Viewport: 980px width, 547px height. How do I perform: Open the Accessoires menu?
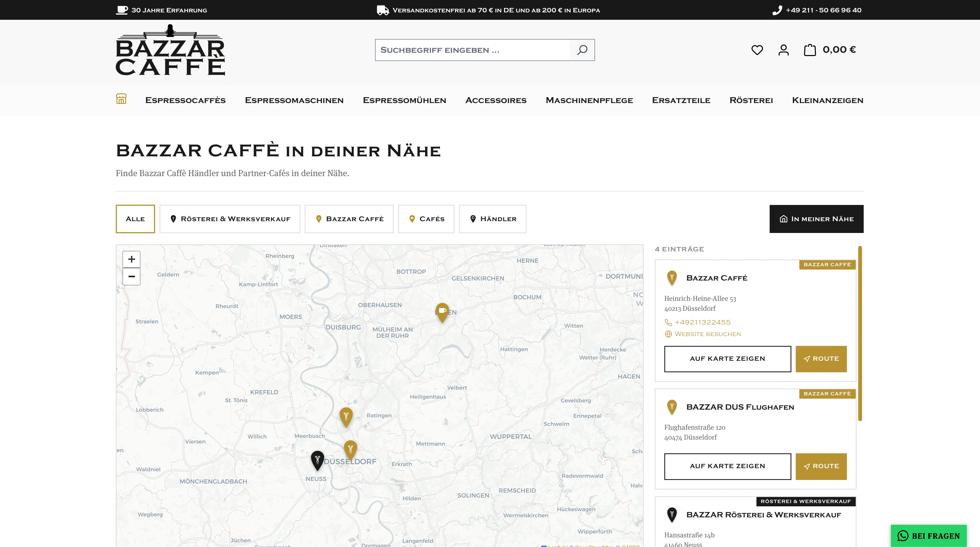(x=496, y=100)
